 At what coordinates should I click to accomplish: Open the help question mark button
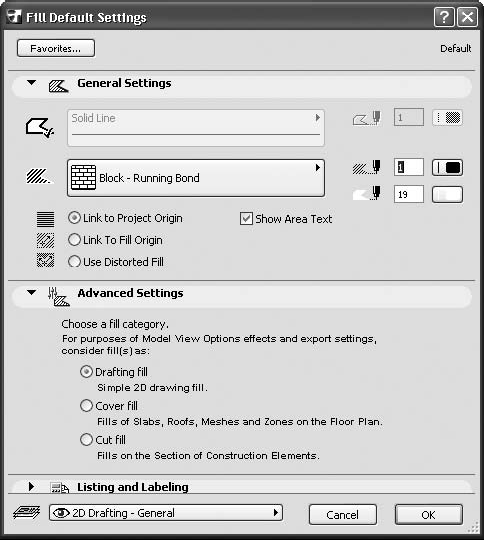click(444, 17)
